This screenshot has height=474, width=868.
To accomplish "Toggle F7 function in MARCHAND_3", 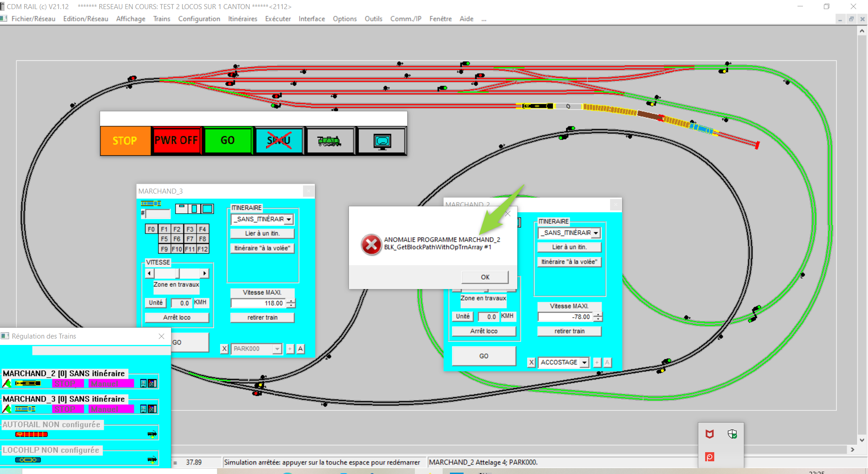I will 190,239.
